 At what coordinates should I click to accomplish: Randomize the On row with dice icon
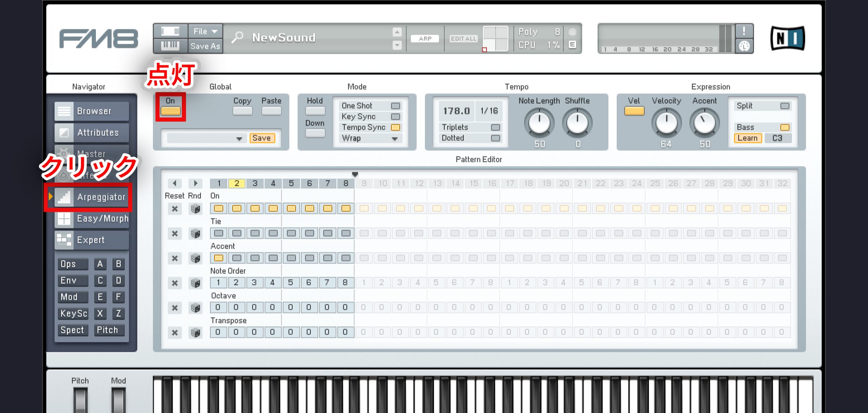pos(196,209)
